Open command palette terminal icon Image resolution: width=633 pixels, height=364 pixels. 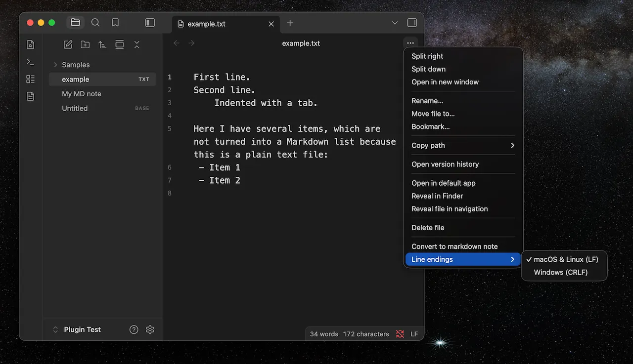(31, 62)
